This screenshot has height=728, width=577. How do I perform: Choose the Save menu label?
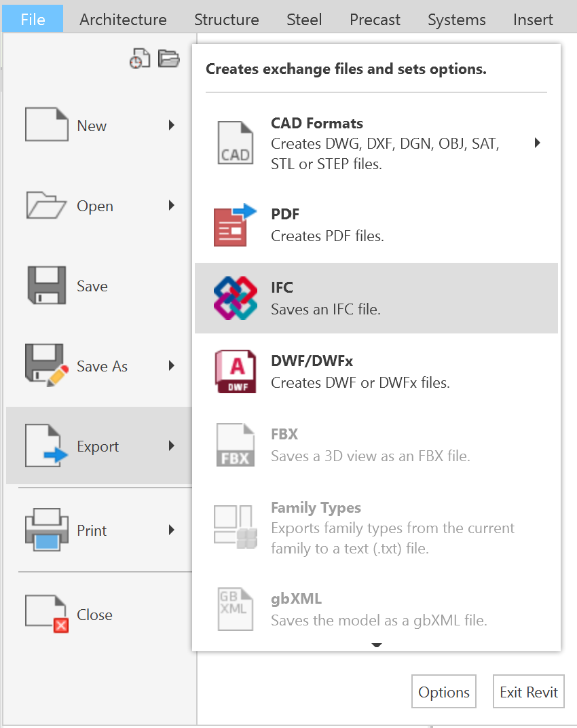(x=92, y=286)
